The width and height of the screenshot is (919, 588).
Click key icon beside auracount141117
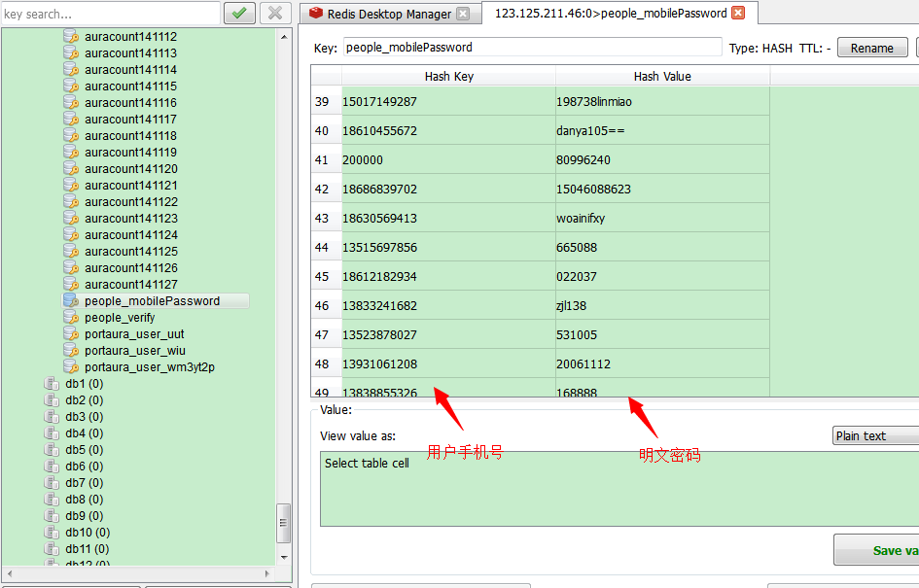[71, 119]
